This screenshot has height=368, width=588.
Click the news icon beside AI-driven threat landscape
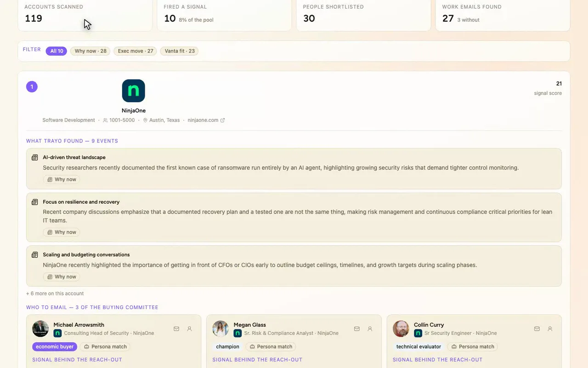click(x=34, y=157)
